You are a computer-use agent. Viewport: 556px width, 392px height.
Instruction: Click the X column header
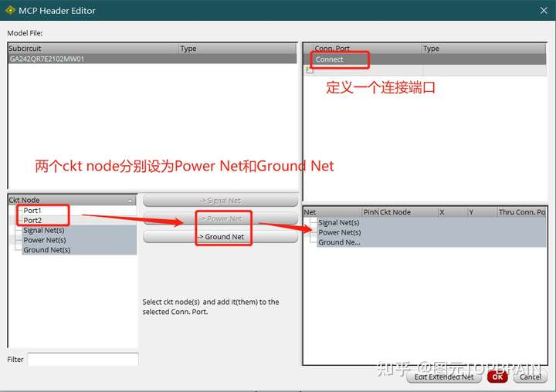[453, 212]
